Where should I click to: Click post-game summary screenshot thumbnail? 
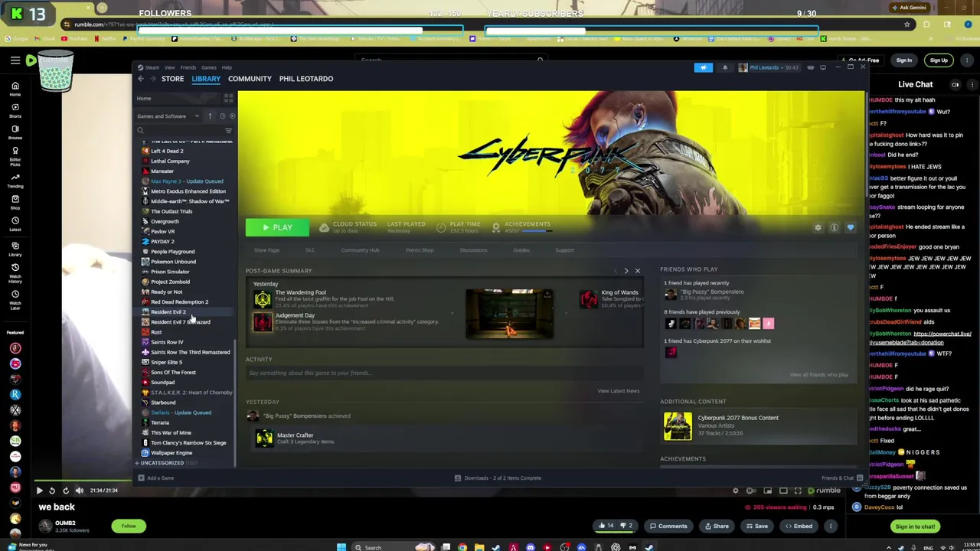click(x=509, y=314)
